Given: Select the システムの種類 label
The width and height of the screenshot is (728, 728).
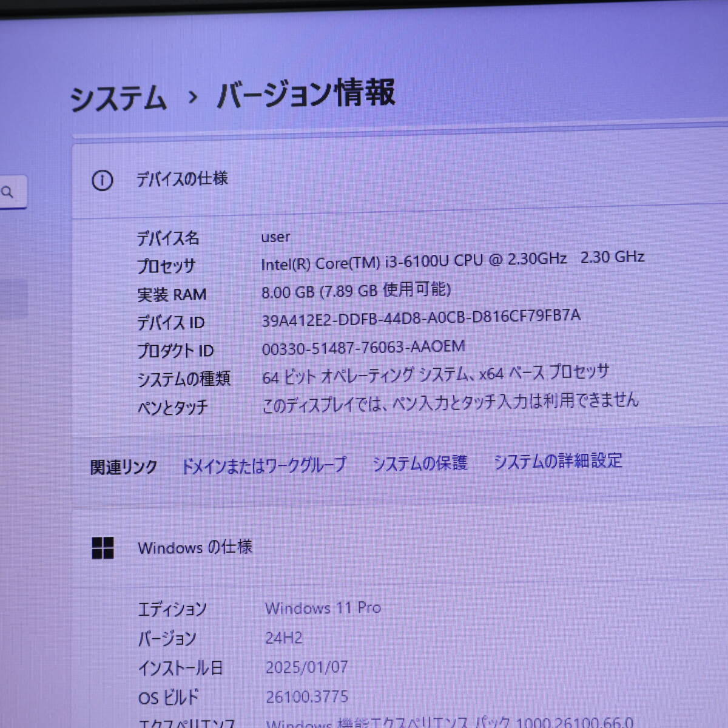Looking at the screenshot, I should (x=184, y=379).
